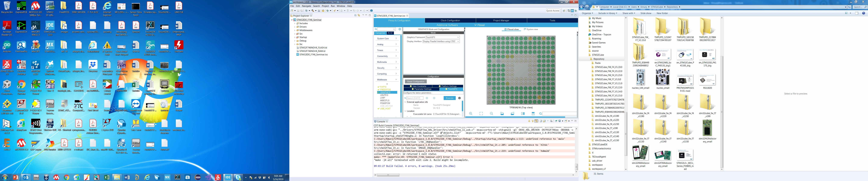
Task: Switch peripheral list to A->Z view
Action: point(390,33)
